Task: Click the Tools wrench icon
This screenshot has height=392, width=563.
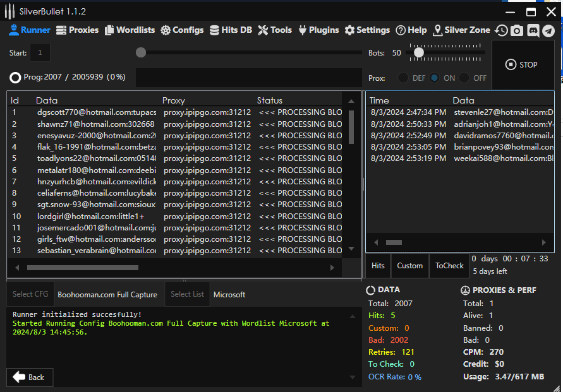Action: [263, 30]
